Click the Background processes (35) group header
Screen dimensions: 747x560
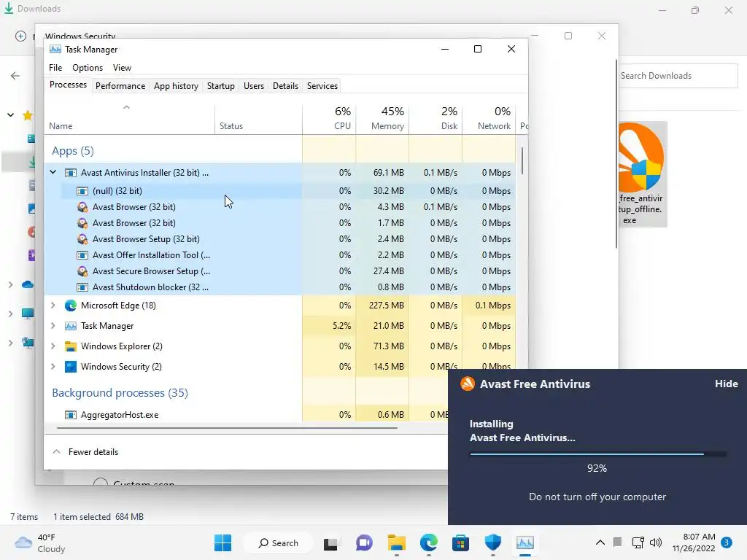click(x=120, y=393)
